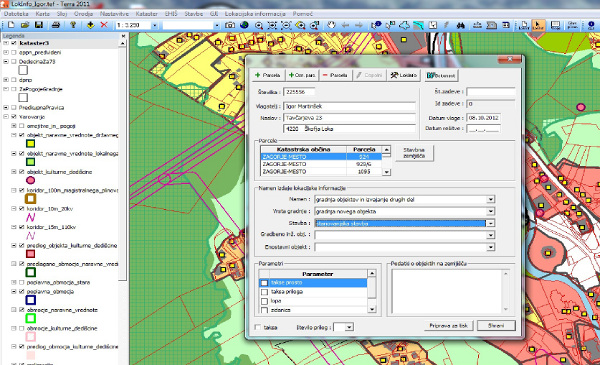
Task: Click the red X delete icon in the toolbar
Action: click(x=104, y=25)
